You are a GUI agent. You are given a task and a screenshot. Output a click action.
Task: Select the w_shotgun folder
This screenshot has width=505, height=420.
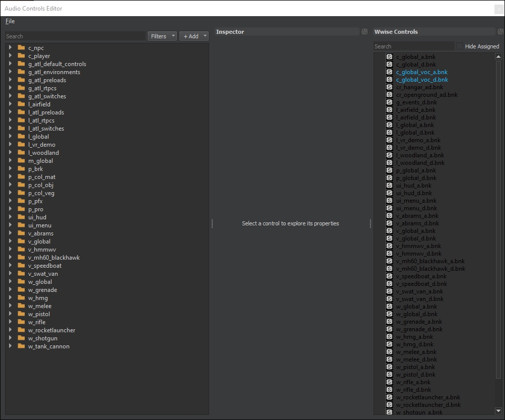[x=43, y=338]
